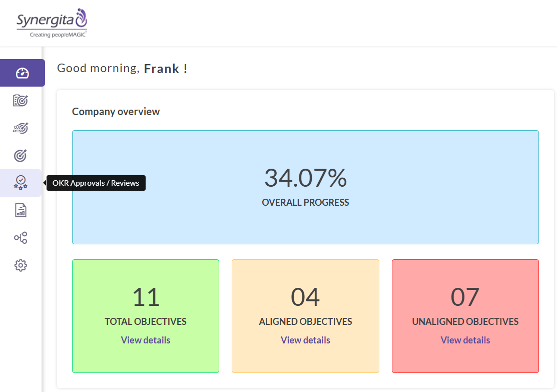Image resolution: width=557 pixels, height=392 pixels.
Task: Click the TOTAL OBJECTIVES label
Action: pyautogui.click(x=146, y=321)
